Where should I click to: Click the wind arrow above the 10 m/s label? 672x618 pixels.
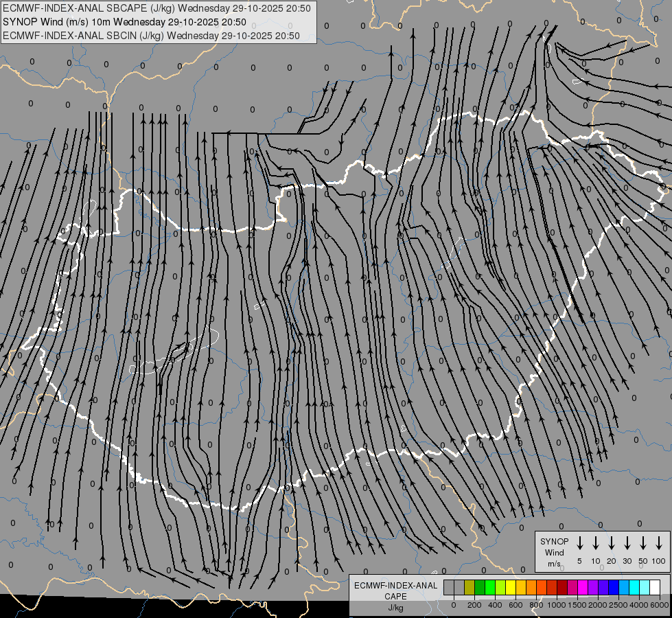pos(595,542)
